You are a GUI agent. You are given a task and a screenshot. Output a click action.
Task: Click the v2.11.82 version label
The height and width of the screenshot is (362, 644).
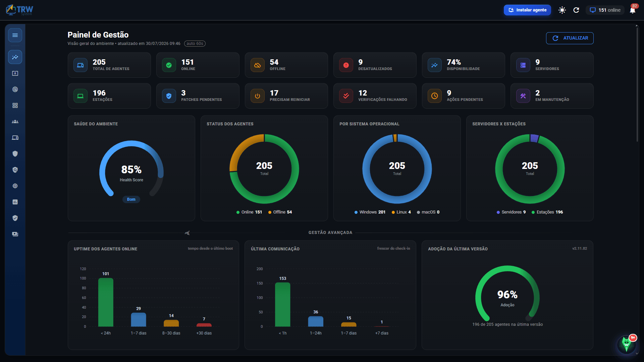pos(580,249)
